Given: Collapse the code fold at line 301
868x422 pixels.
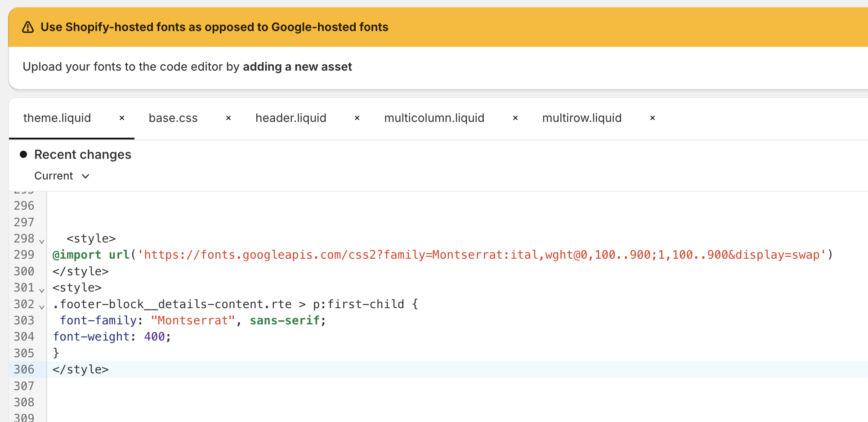Looking at the screenshot, I should pos(42,290).
